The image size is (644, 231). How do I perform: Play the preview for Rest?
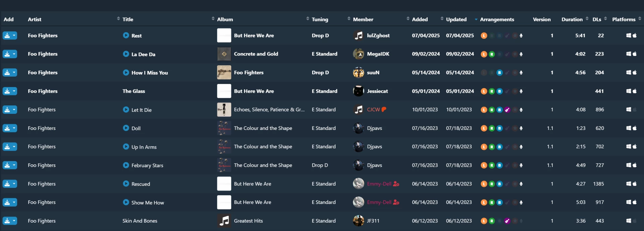pos(126,35)
